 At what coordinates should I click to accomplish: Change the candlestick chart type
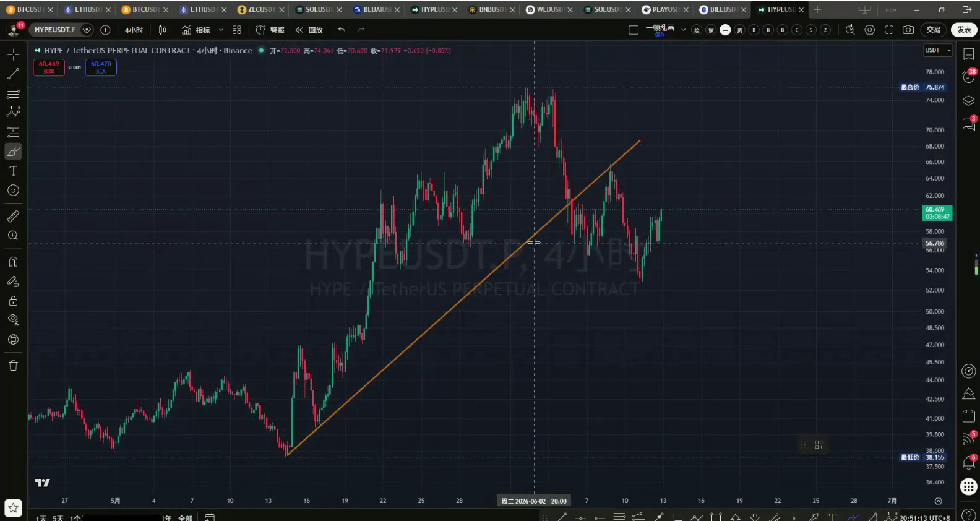[x=162, y=30]
